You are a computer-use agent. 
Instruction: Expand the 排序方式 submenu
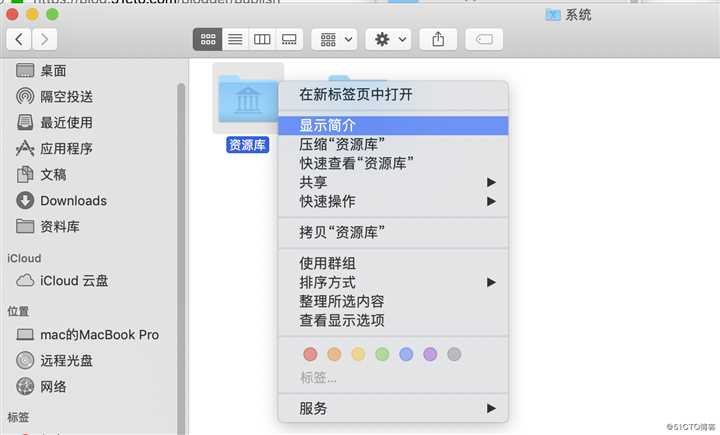pos(393,282)
